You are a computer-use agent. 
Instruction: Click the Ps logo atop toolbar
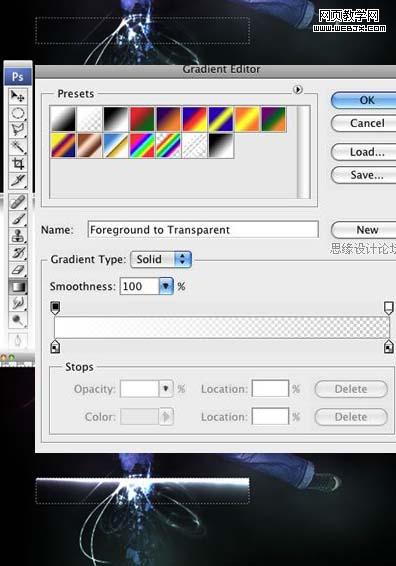click(x=18, y=77)
